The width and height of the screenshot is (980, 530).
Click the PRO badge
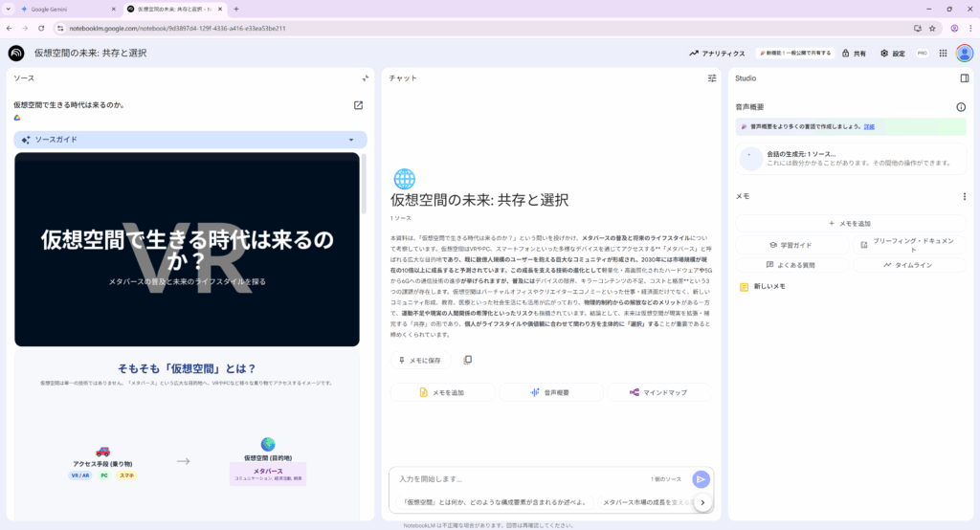922,54
